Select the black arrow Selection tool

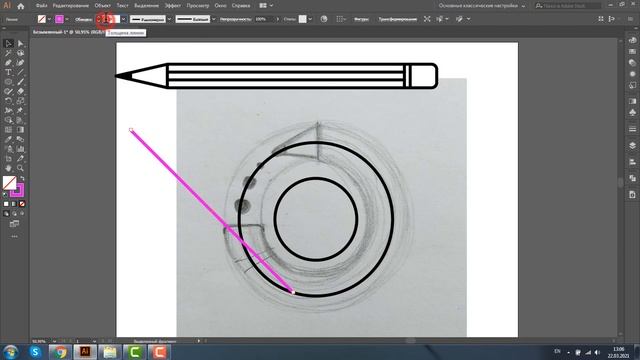(8, 43)
